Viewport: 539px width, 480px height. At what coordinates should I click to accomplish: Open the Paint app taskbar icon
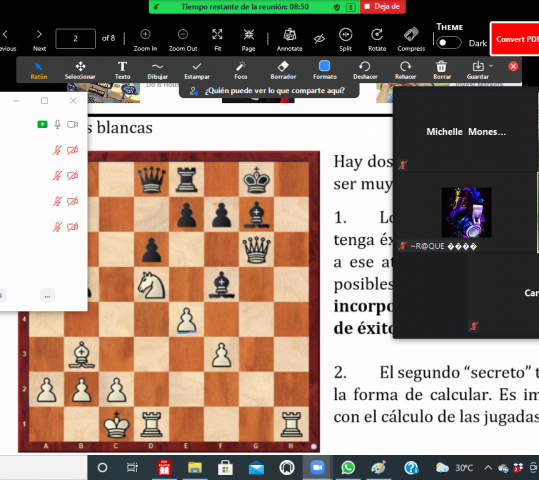click(379, 468)
